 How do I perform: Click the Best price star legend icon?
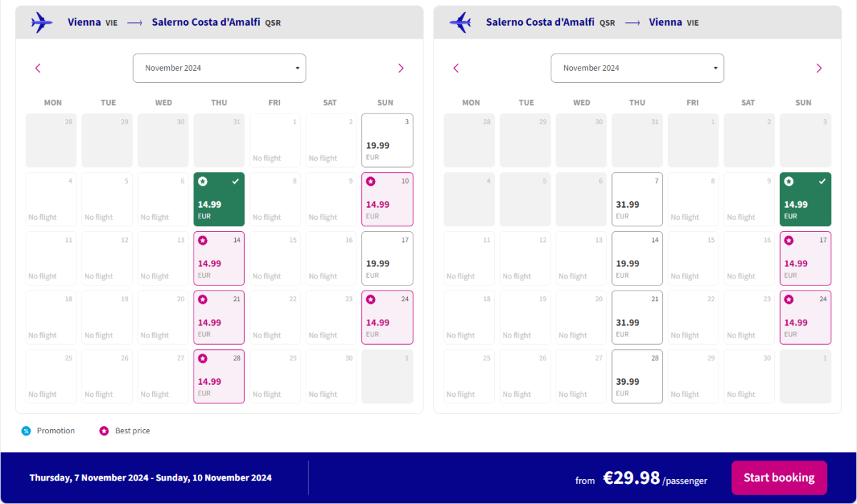pyautogui.click(x=104, y=430)
